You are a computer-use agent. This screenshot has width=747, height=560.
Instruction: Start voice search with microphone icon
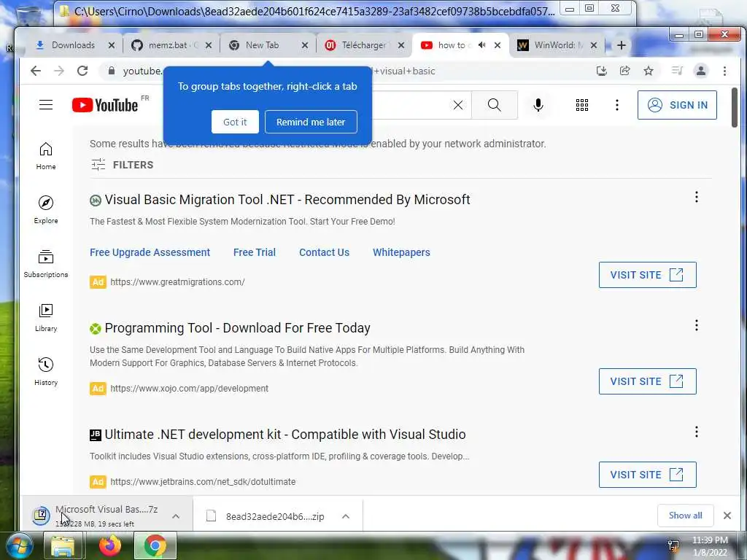(x=538, y=105)
